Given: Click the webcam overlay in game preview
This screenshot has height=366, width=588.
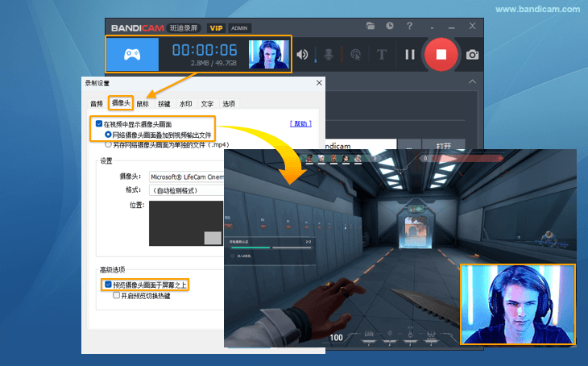Looking at the screenshot, I should 518,305.
